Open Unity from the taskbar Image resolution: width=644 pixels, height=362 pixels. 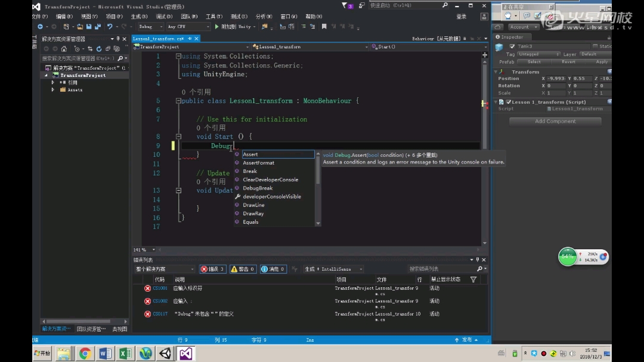click(x=166, y=354)
